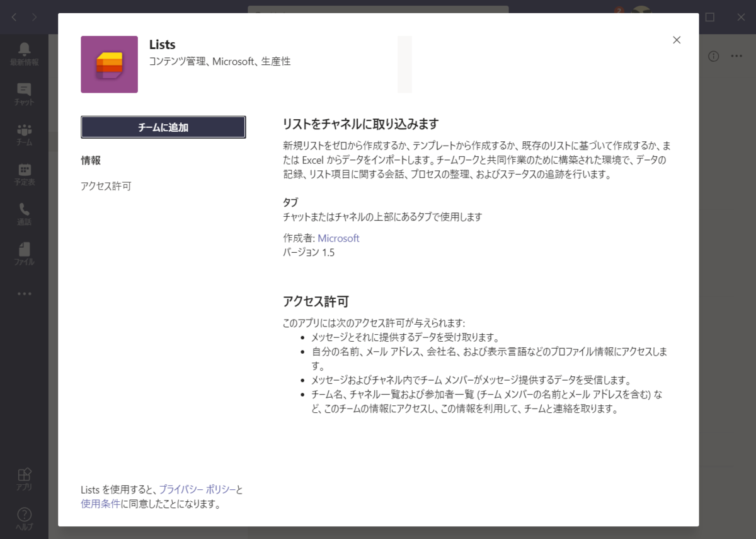Click the forward navigation arrow
This screenshot has height=539, width=756.
pyautogui.click(x=34, y=17)
